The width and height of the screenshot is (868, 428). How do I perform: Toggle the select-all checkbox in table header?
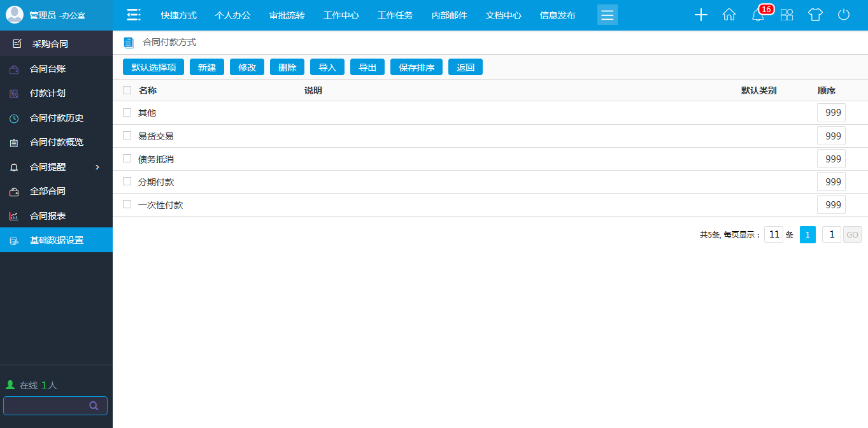[x=127, y=90]
